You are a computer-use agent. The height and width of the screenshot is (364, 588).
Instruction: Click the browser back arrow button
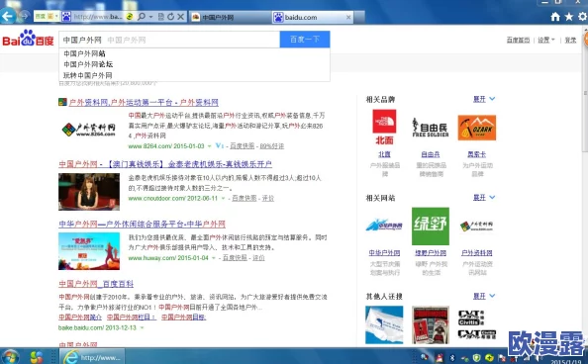(8, 16)
